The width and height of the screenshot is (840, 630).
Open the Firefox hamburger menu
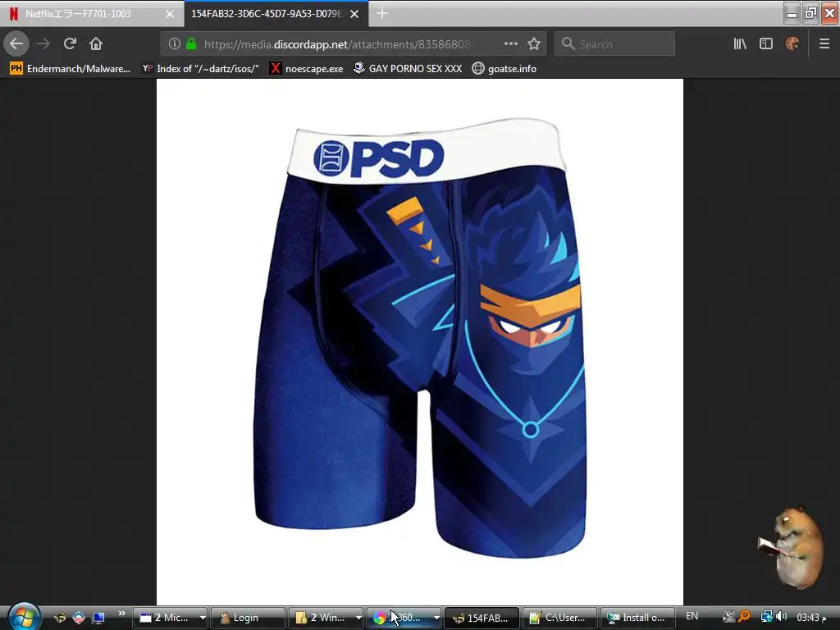click(x=824, y=43)
